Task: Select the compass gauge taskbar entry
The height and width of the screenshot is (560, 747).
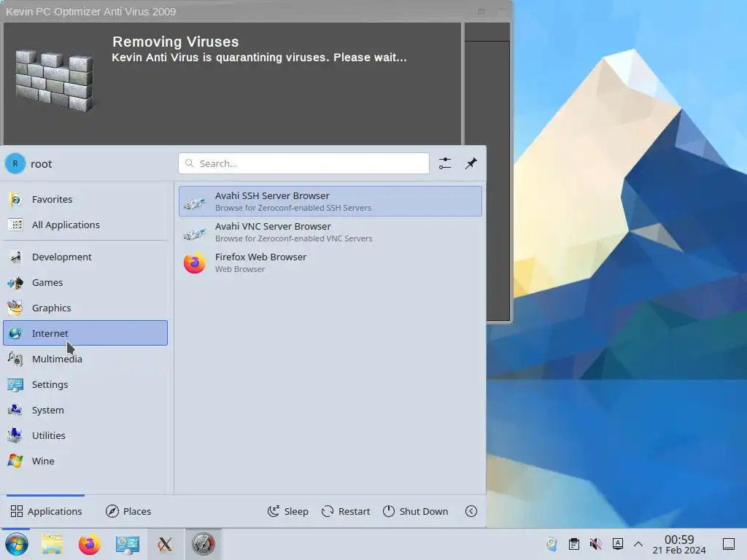Action: (x=204, y=544)
